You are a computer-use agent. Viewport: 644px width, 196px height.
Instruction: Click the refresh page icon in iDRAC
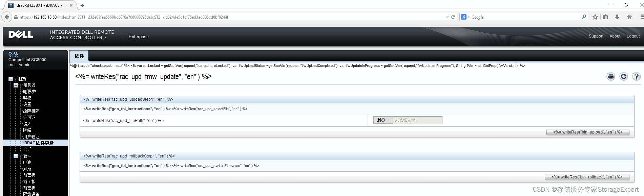click(623, 77)
